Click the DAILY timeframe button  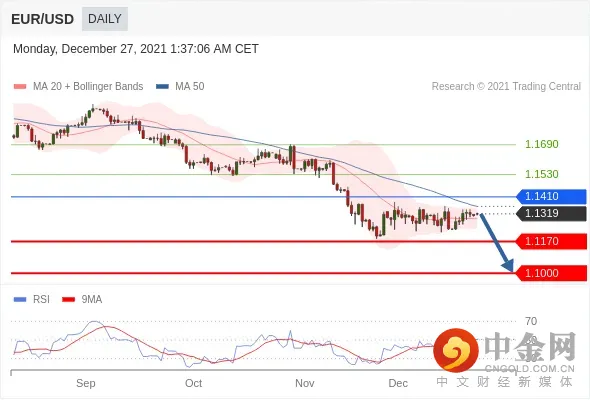pos(105,19)
